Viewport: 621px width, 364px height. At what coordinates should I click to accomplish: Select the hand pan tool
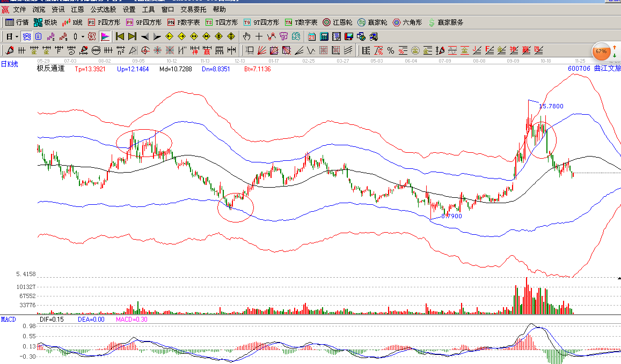coord(247,36)
